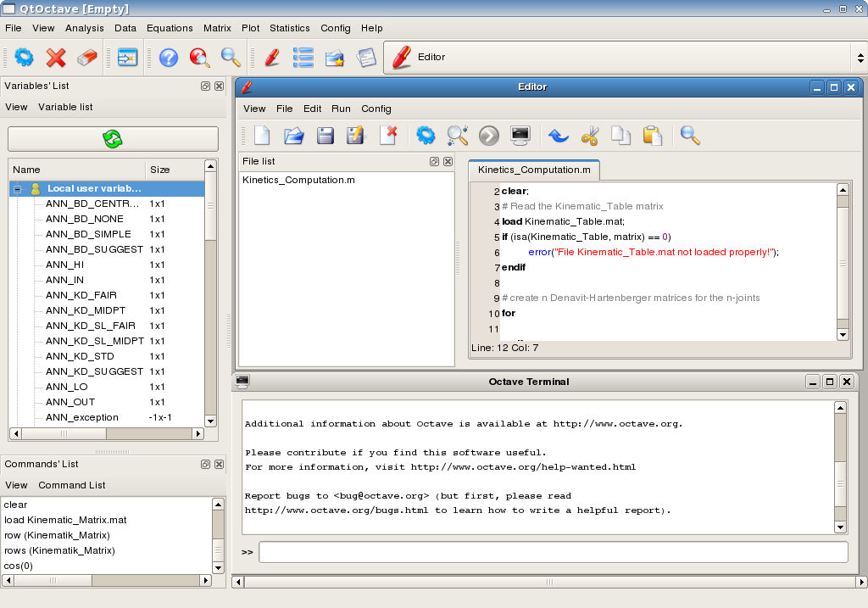This screenshot has height=608, width=868.
Task: Open the Statistics menu
Action: pos(290,28)
